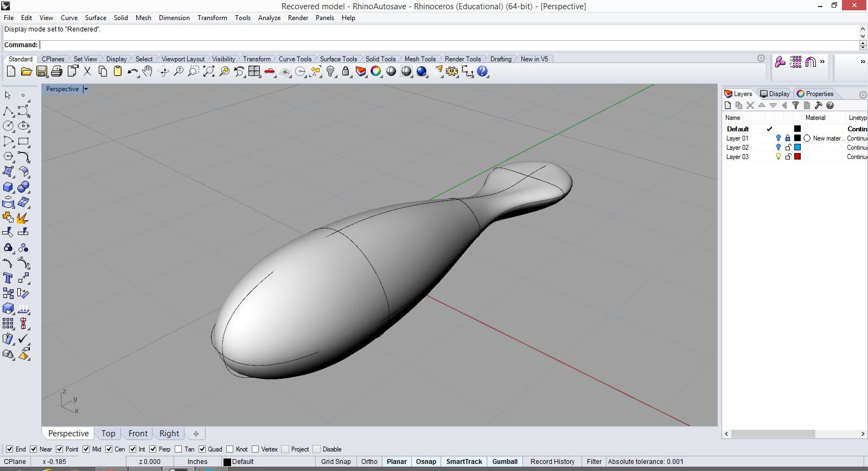Click the Undo arrow icon
This screenshot has width=868, height=471.
click(132, 71)
